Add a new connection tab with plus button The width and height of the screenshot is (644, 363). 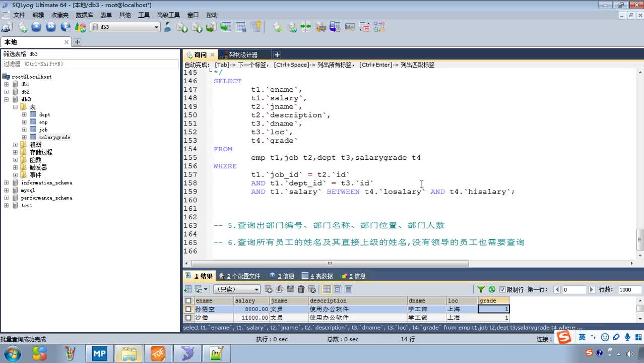(78, 42)
